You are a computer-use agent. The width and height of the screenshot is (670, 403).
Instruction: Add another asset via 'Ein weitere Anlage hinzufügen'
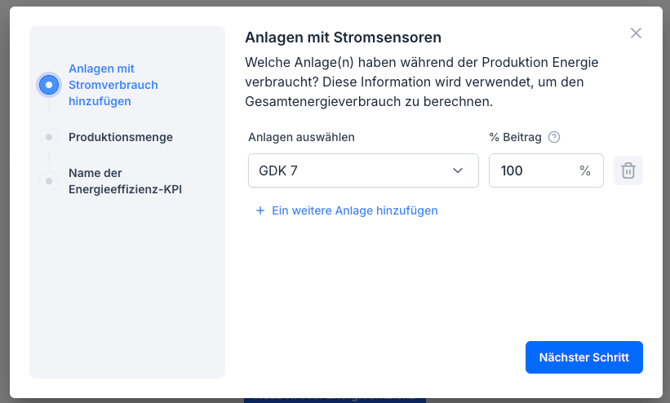click(x=354, y=211)
